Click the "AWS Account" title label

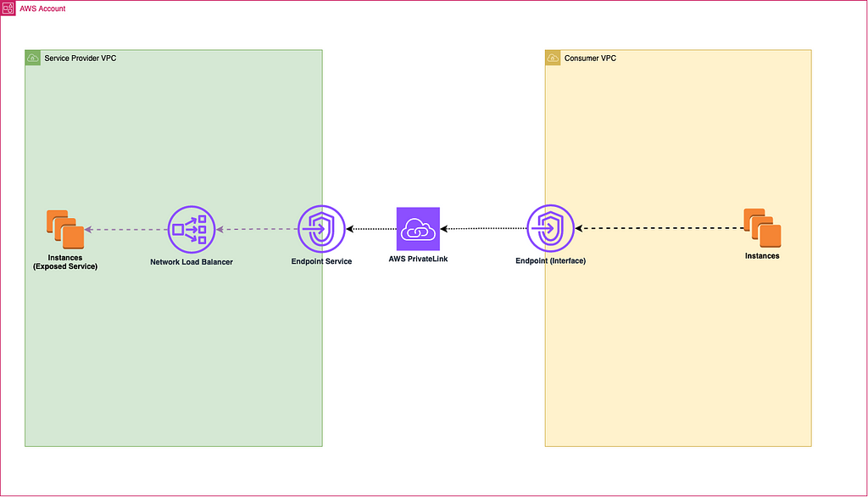pyautogui.click(x=42, y=8)
